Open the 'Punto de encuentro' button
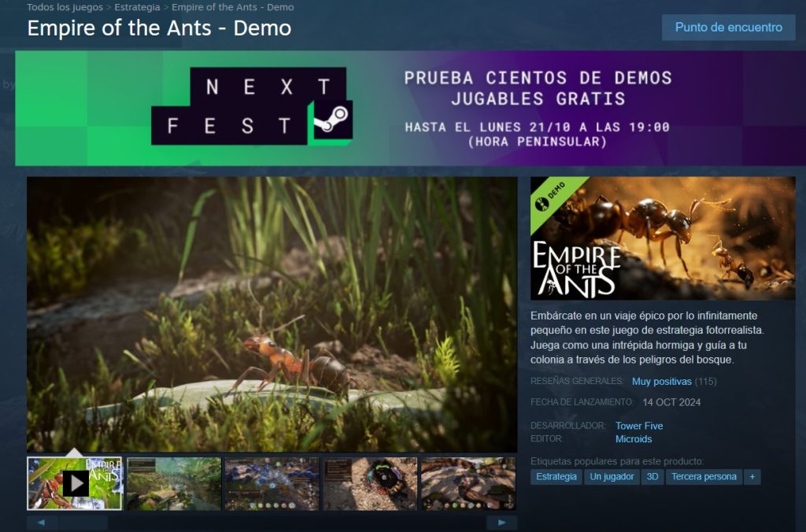This screenshot has width=806, height=532. click(x=728, y=27)
